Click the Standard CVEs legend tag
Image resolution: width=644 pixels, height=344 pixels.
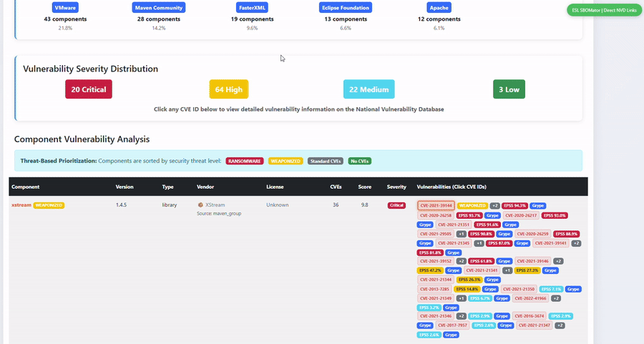[x=326, y=161]
